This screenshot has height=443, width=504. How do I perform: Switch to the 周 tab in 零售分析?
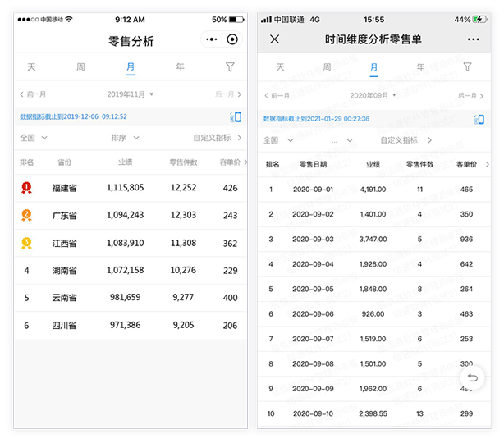click(x=80, y=66)
